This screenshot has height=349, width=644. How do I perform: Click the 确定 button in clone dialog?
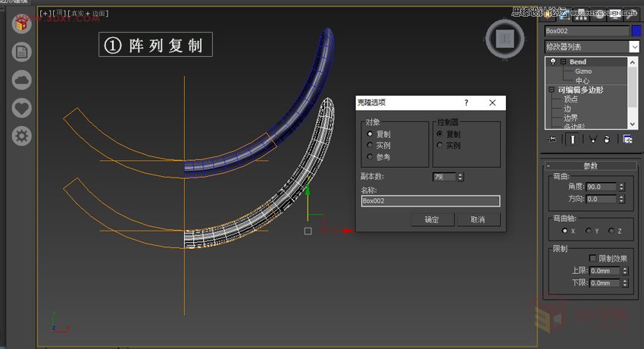[432, 219]
